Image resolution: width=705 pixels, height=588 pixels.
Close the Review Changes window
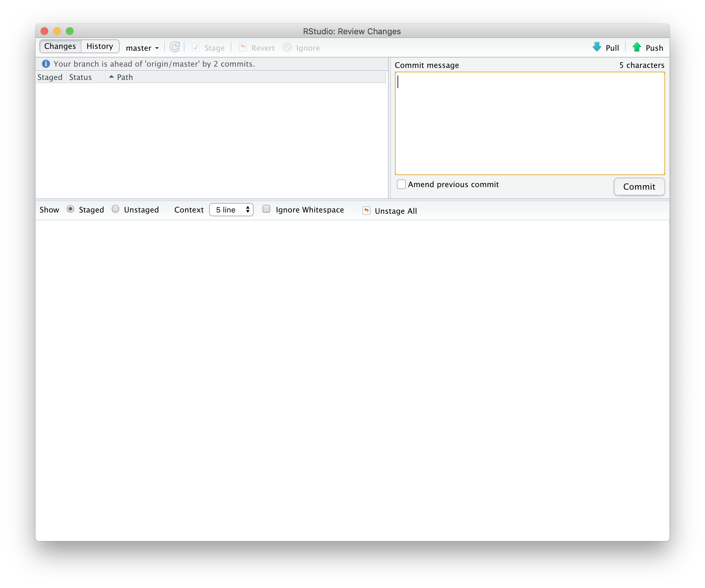tap(44, 31)
